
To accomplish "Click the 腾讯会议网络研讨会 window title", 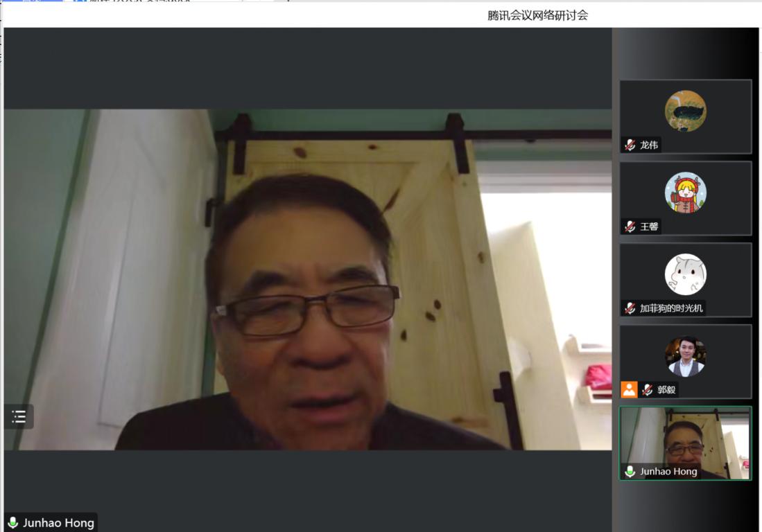I will pos(537,15).
